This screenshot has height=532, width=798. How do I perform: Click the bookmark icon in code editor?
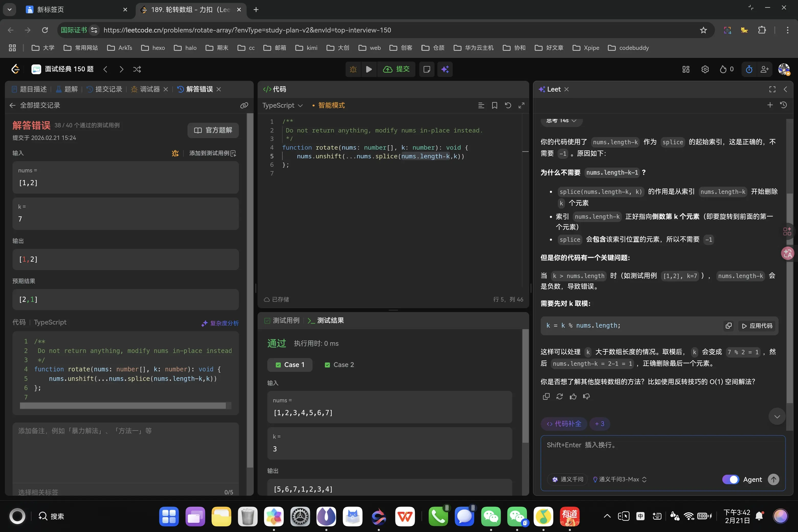pos(494,105)
